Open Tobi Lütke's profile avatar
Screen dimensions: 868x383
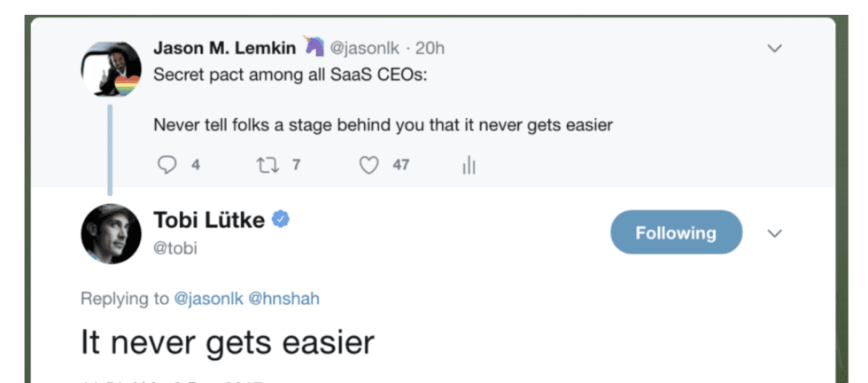[111, 234]
